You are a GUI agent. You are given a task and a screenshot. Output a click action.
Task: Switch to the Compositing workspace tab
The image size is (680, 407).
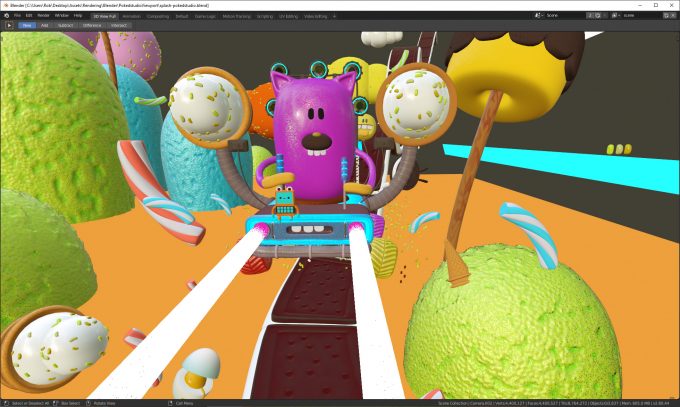[x=158, y=16]
